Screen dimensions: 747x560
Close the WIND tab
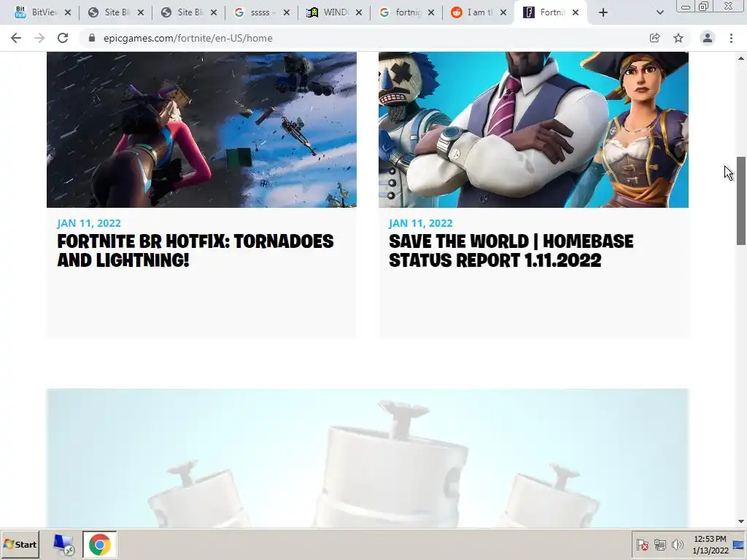pos(359,13)
